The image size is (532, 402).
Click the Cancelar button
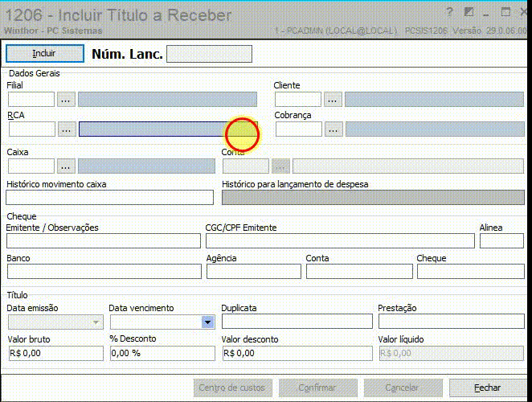coord(403,388)
